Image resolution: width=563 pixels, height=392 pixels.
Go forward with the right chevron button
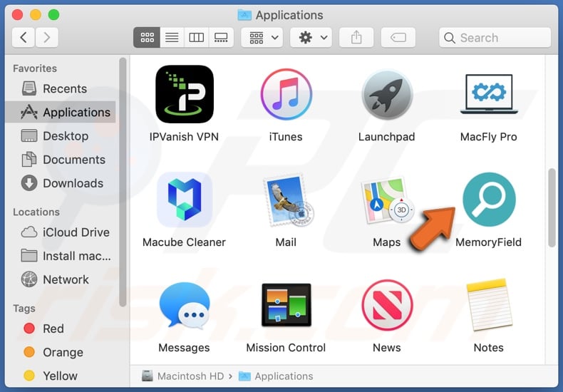(46, 37)
